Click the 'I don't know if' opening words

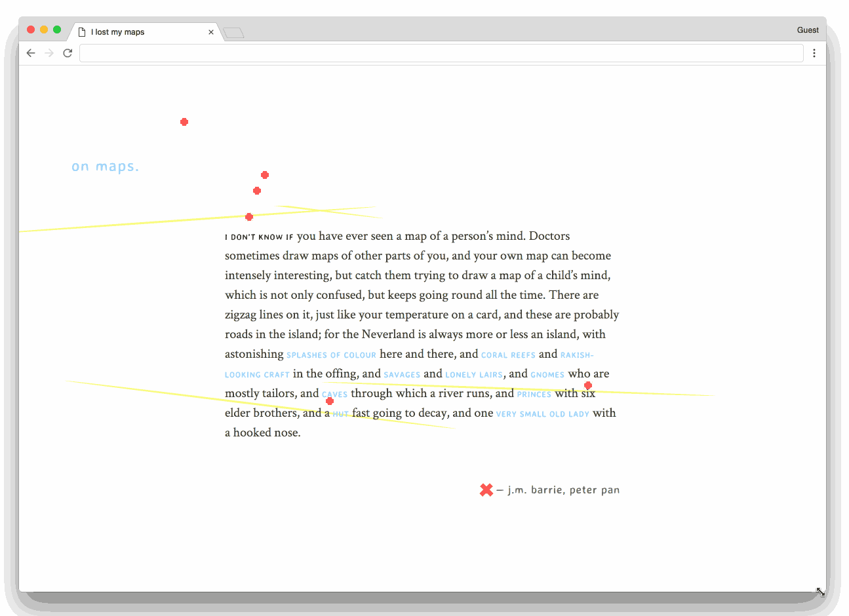point(259,237)
